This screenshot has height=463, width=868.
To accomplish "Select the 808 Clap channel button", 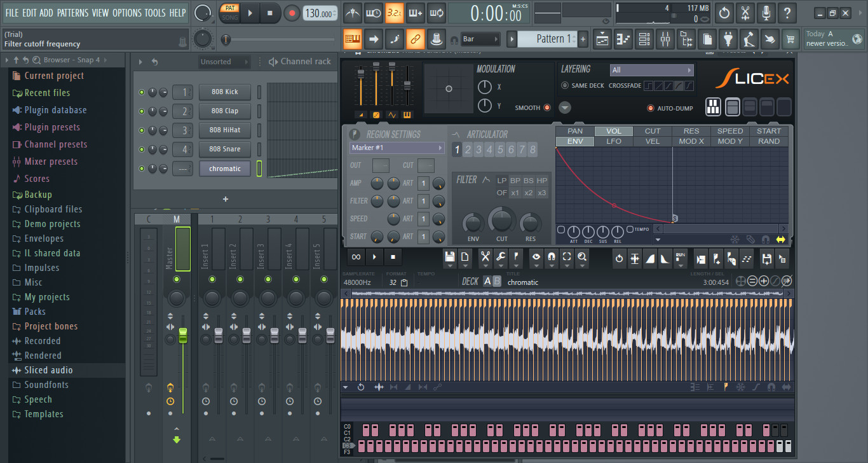I will tap(224, 111).
